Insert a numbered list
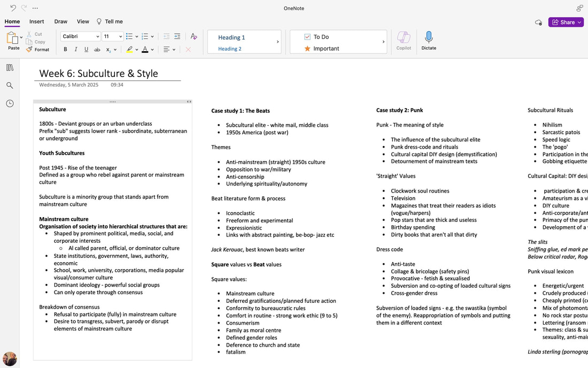 pyautogui.click(x=145, y=36)
